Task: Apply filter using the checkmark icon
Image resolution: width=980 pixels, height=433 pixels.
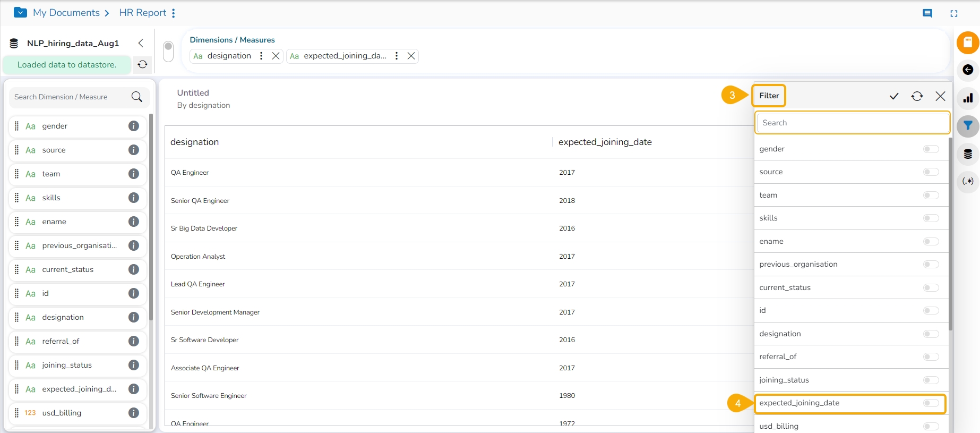Action: [894, 96]
